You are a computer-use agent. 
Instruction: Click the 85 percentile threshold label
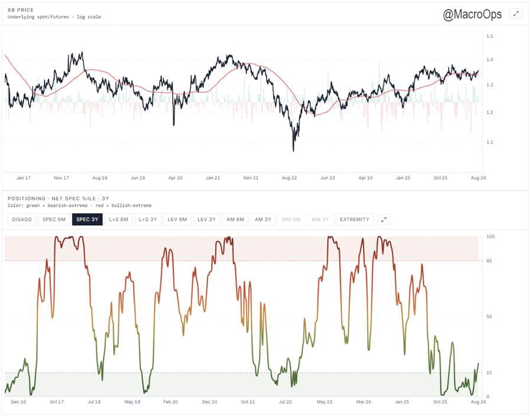[489, 261]
